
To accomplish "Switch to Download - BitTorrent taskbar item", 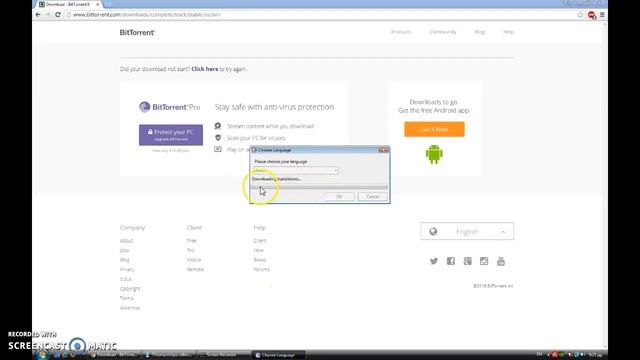I will click(114, 356).
